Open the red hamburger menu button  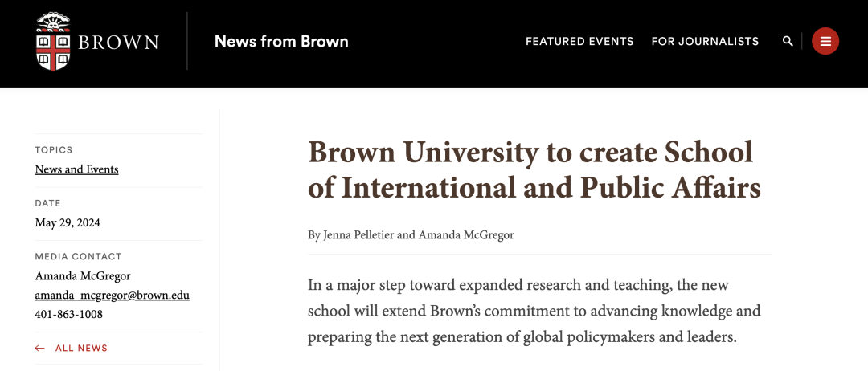click(825, 41)
